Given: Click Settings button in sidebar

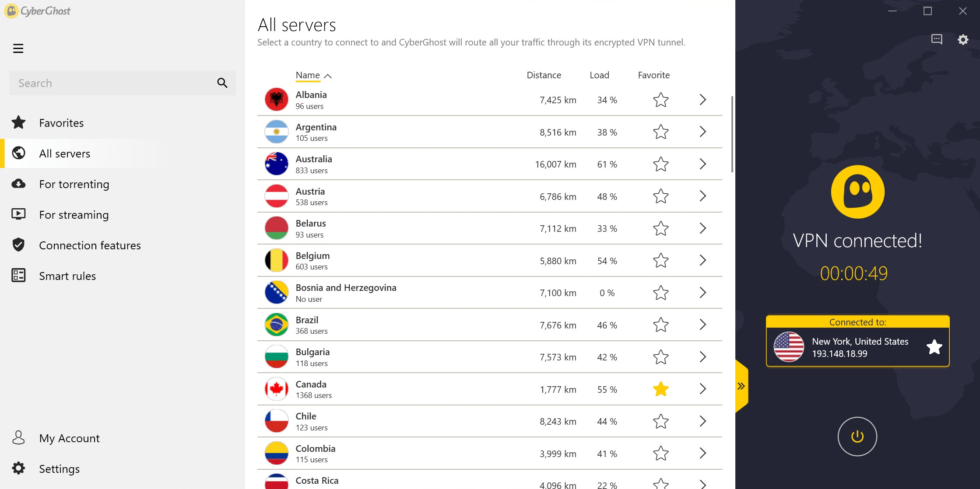Looking at the screenshot, I should tap(60, 468).
